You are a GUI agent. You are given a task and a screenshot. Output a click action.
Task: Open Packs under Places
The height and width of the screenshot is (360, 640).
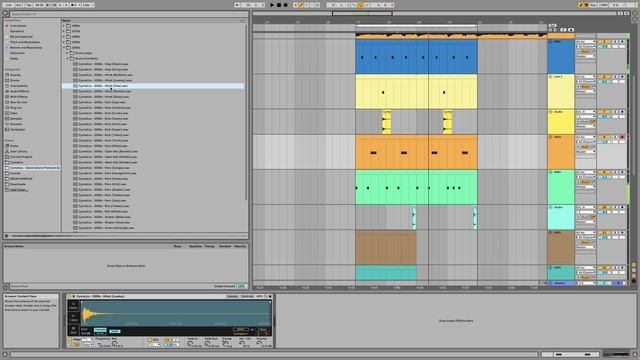tap(14, 146)
